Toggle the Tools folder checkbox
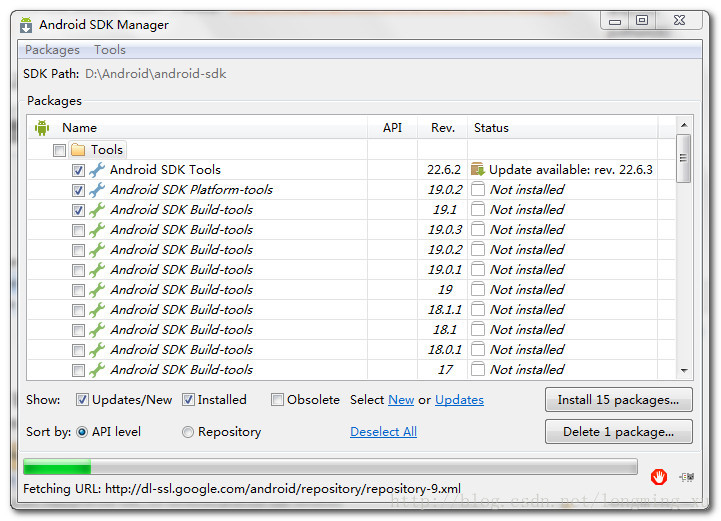This screenshot has height=521, width=721. pyautogui.click(x=59, y=150)
